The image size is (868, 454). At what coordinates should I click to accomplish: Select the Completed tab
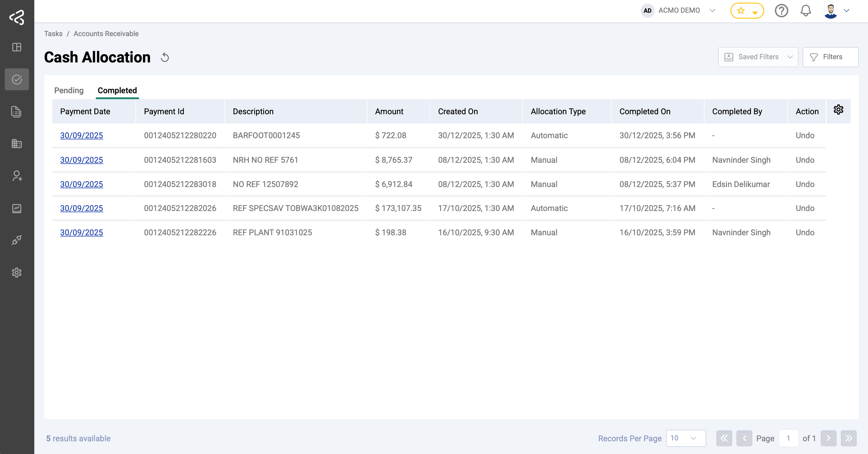(117, 90)
